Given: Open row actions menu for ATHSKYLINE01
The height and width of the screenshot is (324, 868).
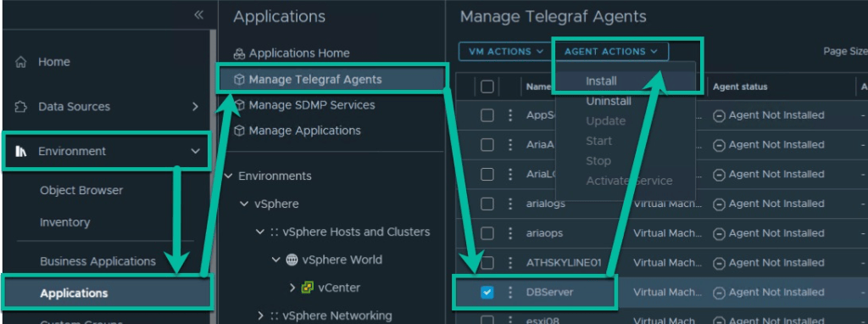Looking at the screenshot, I should [x=510, y=263].
